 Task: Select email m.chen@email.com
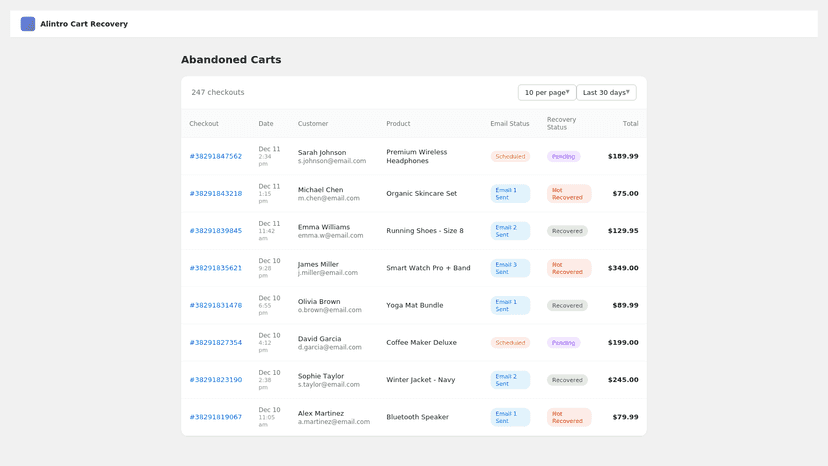(328, 198)
